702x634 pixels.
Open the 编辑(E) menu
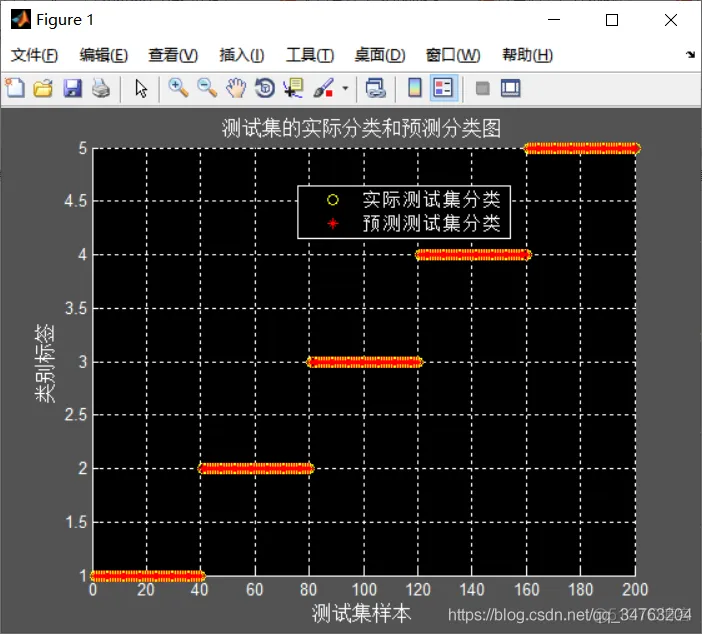click(103, 55)
